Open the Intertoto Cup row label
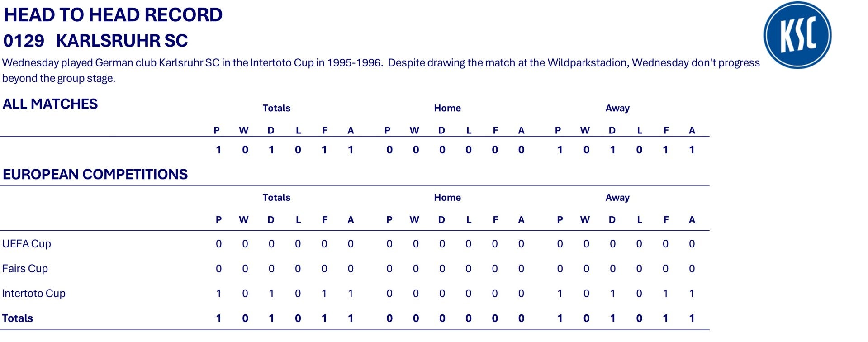Image resolution: width=868 pixels, height=342 pixels. tap(34, 294)
